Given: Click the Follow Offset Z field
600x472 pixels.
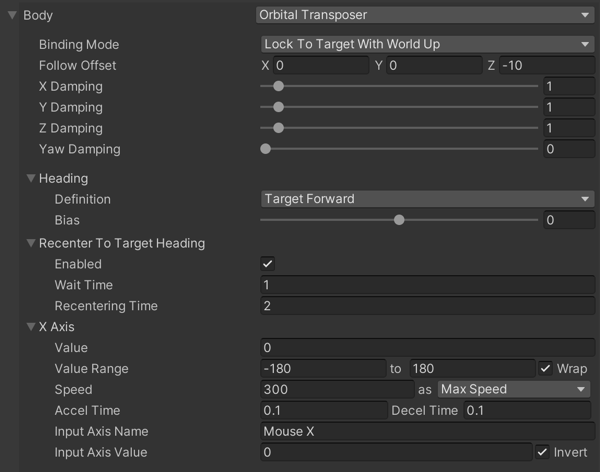Looking at the screenshot, I should pyautogui.click(x=546, y=65).
